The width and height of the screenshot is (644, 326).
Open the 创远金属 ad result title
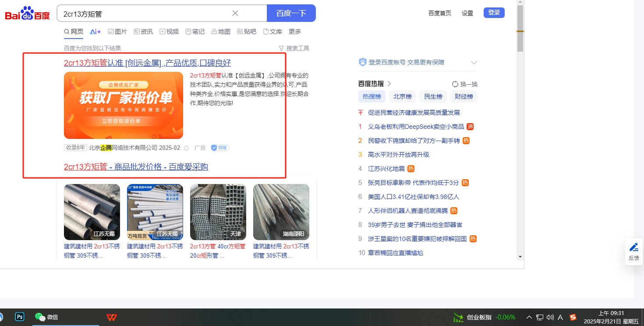(147, 63)
